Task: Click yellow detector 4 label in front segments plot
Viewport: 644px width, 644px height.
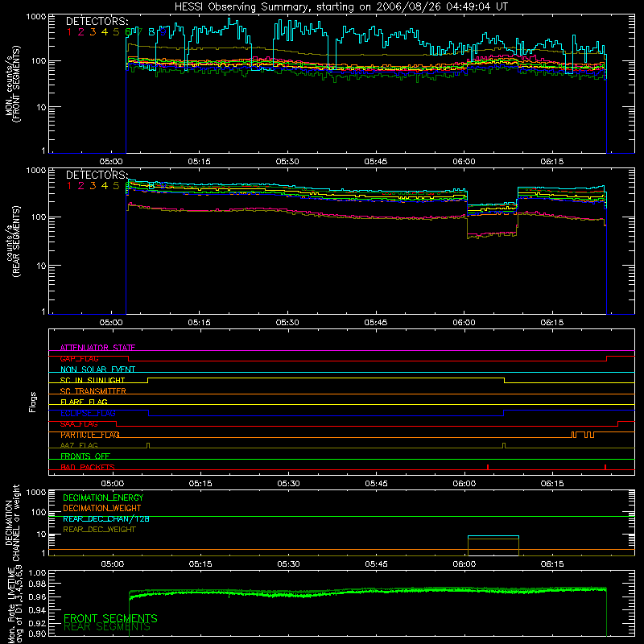Action: (105, 31)
